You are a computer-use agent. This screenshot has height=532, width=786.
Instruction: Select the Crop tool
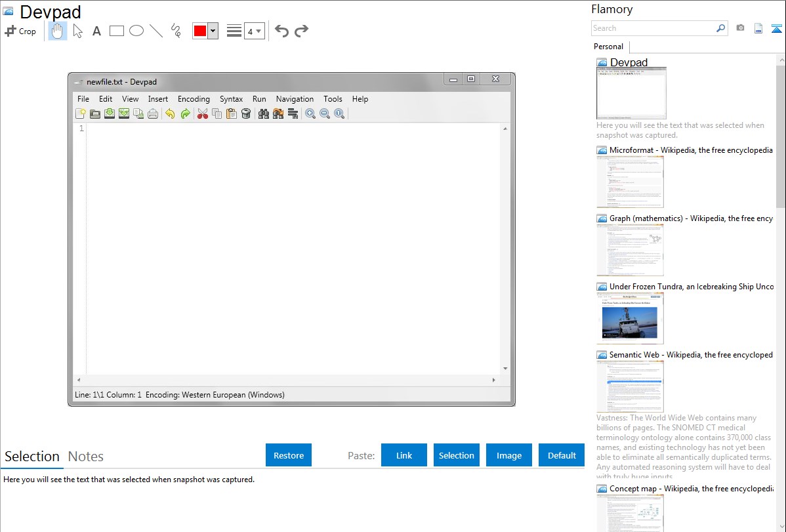click(20, 31)
